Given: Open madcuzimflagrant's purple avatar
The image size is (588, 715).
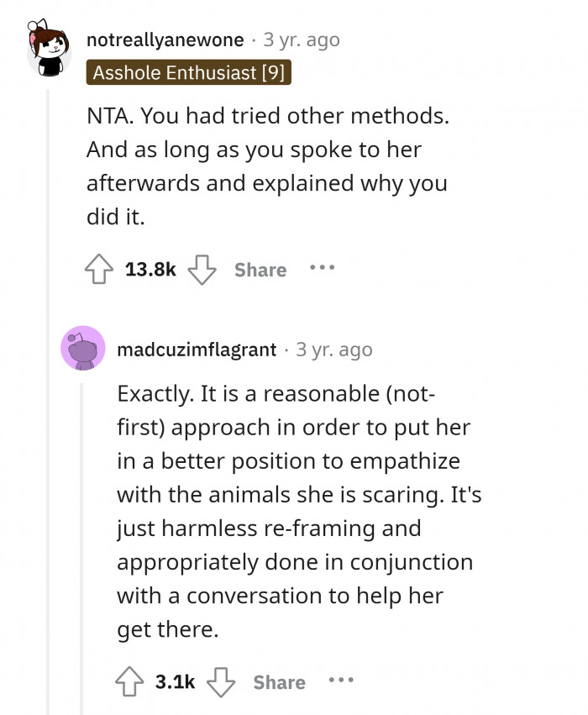Looking at the screenshot, I should pyautogui.click(x=82, y=348).
